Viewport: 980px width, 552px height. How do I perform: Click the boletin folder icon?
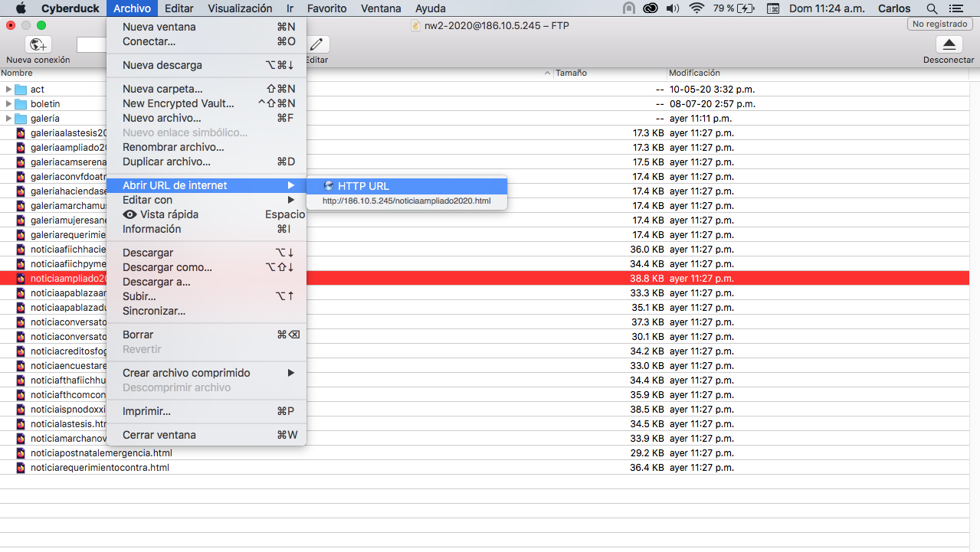[x=21, y=104]
